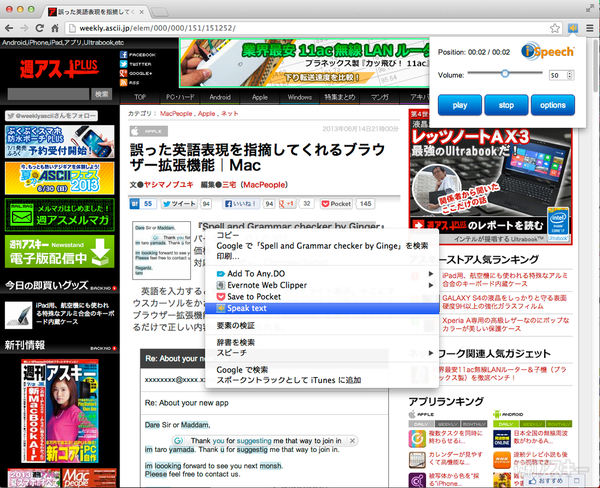Go to the browser home page
This screenshot has width=600, height=488.
(x=55, y=28)
